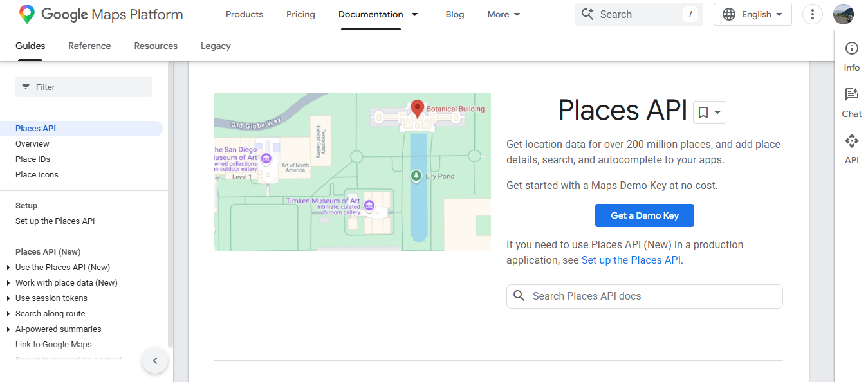Viewport: 868px width, 382px height.
Task: Switch to the Reference tab
Action: tap(89, 46)
